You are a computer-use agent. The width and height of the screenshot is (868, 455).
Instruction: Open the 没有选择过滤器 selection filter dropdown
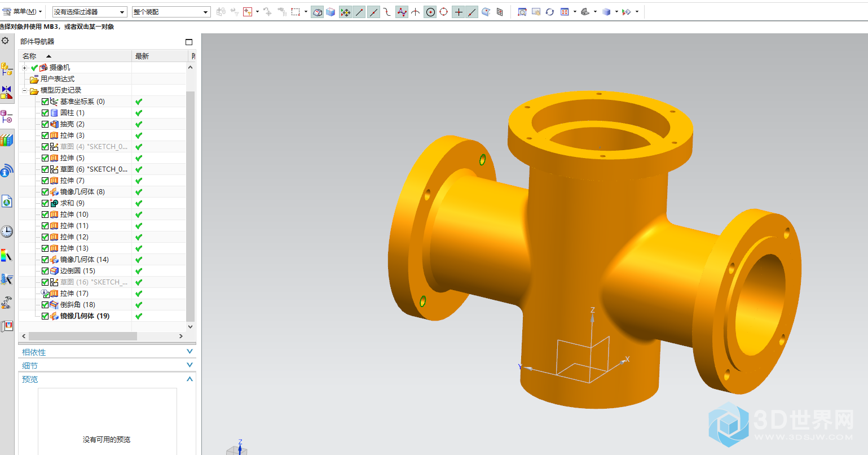pos(90,11)
